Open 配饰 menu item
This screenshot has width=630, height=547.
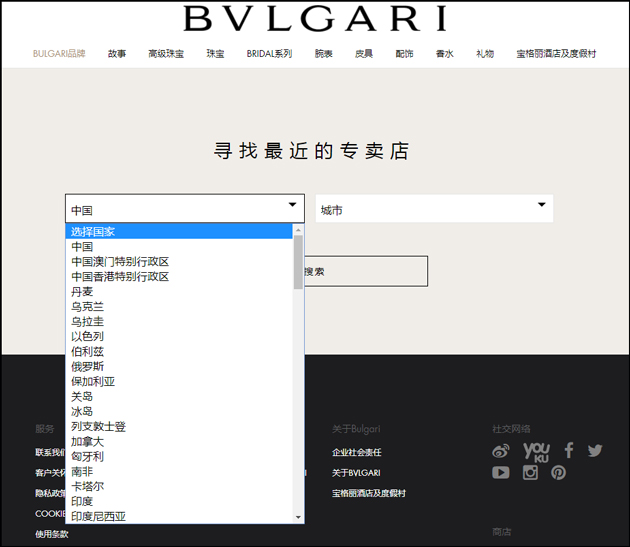404,53
